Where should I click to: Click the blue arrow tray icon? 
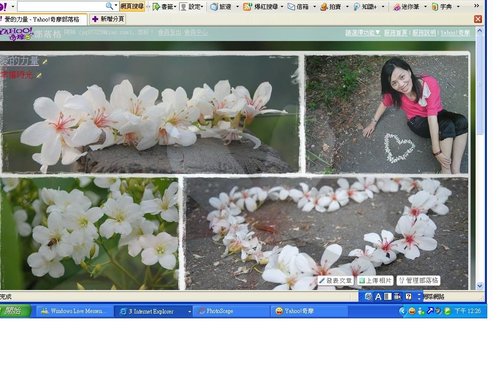tap(430, 311)
